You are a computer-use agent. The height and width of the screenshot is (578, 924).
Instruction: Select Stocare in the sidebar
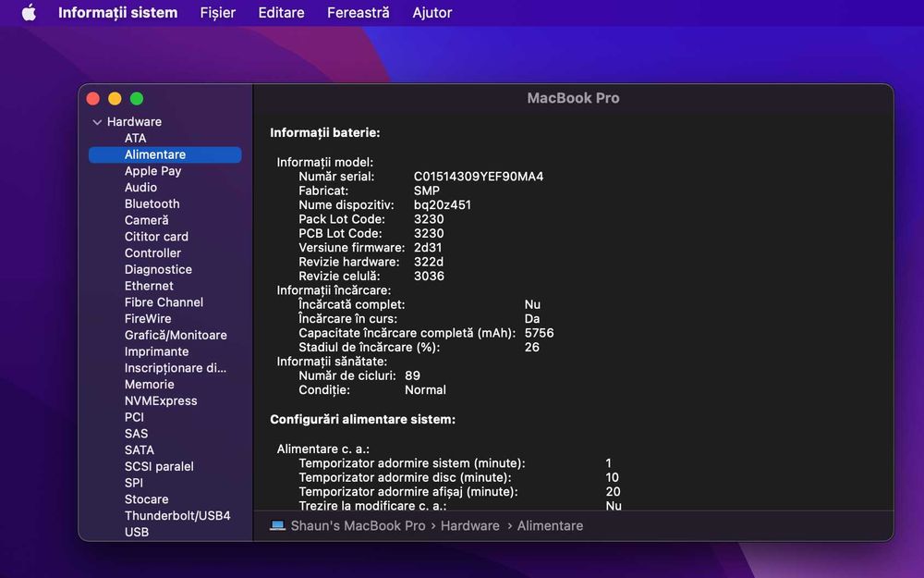pos(146,499)
